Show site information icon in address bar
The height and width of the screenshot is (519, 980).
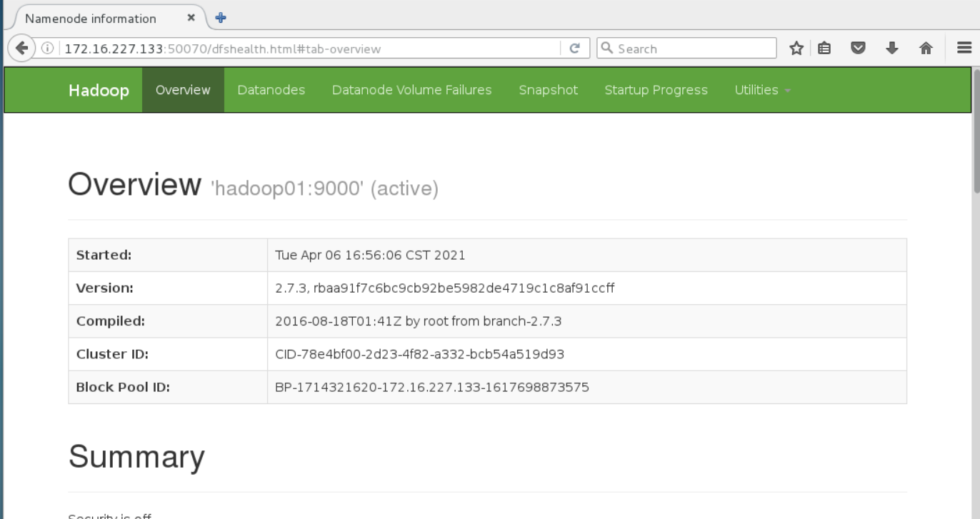48,49
